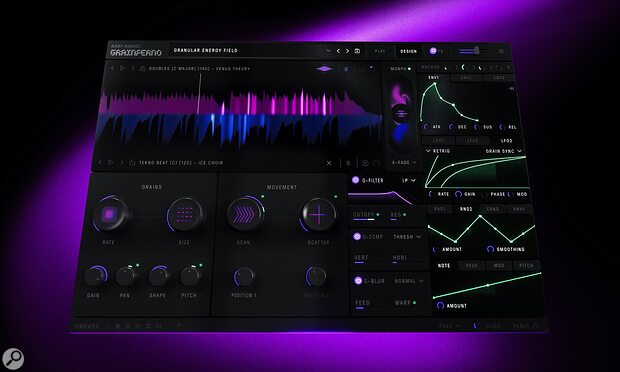The image size is (620, 372).
Task: Click the Panic button
Action: point(525,326)
